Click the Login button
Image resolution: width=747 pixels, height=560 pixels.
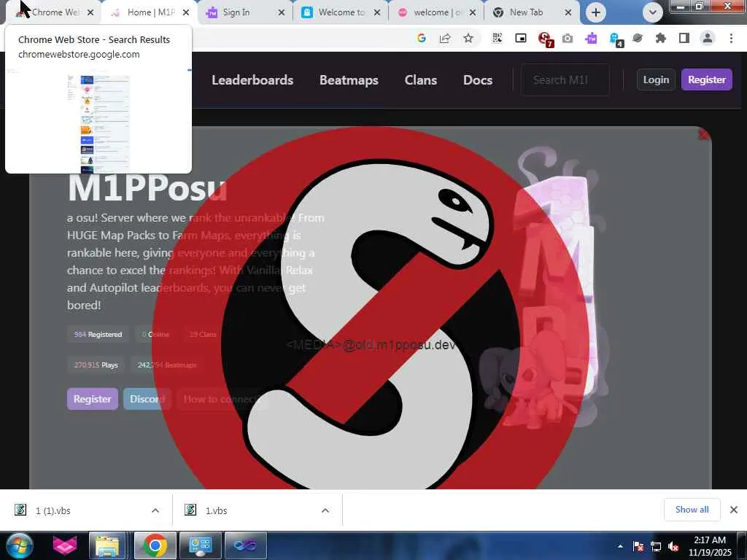click(656, 79)
